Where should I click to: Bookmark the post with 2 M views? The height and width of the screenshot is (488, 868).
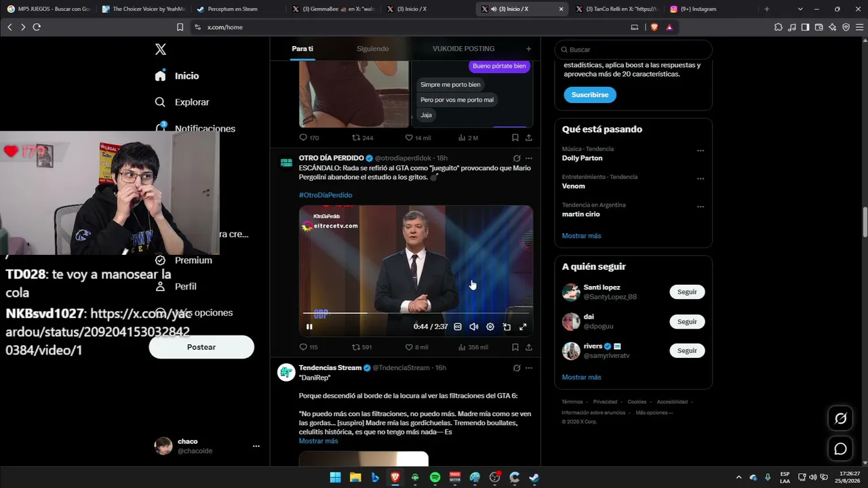[515, 138]
